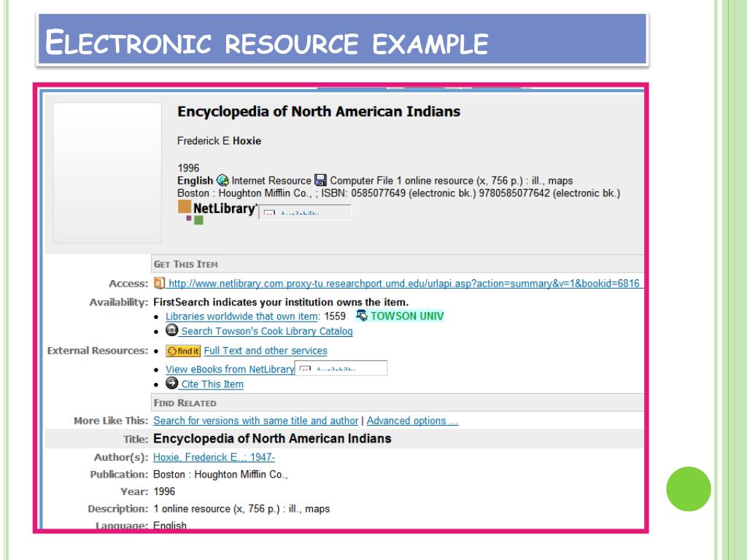Click the Description value 1 online resource

tap(241, 509)
